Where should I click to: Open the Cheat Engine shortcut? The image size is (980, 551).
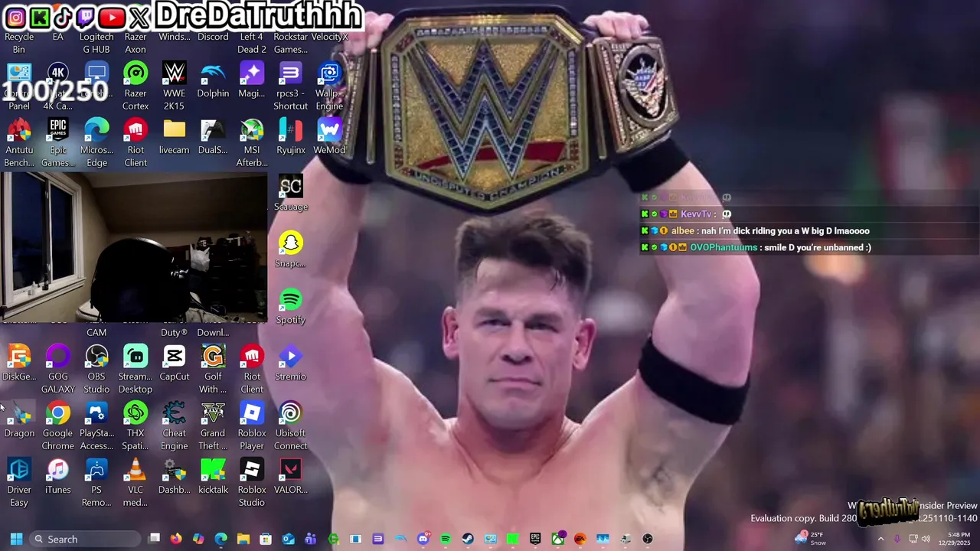[175, 426]
